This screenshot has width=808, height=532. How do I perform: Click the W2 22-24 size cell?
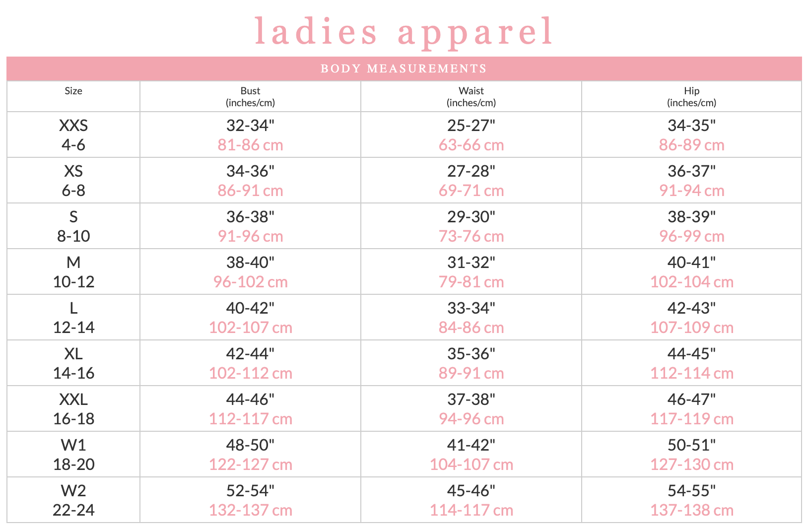coord(73,500)
